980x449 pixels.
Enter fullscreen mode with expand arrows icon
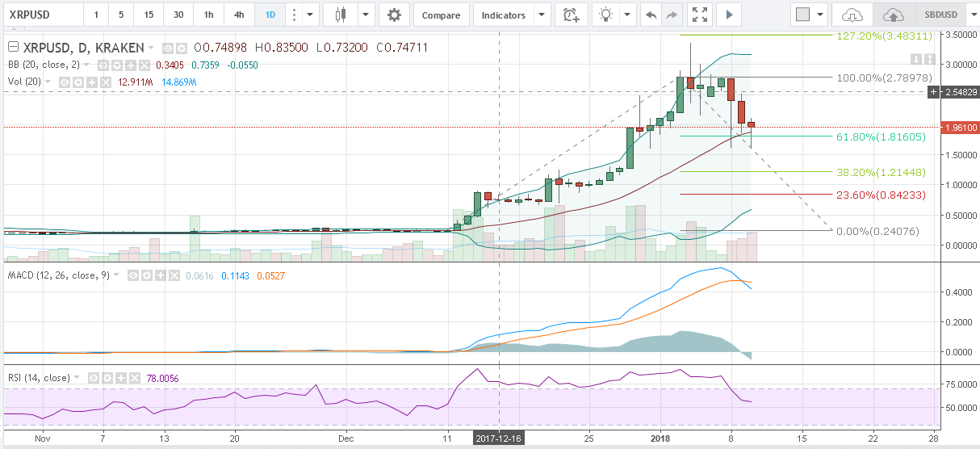[701, 15]
